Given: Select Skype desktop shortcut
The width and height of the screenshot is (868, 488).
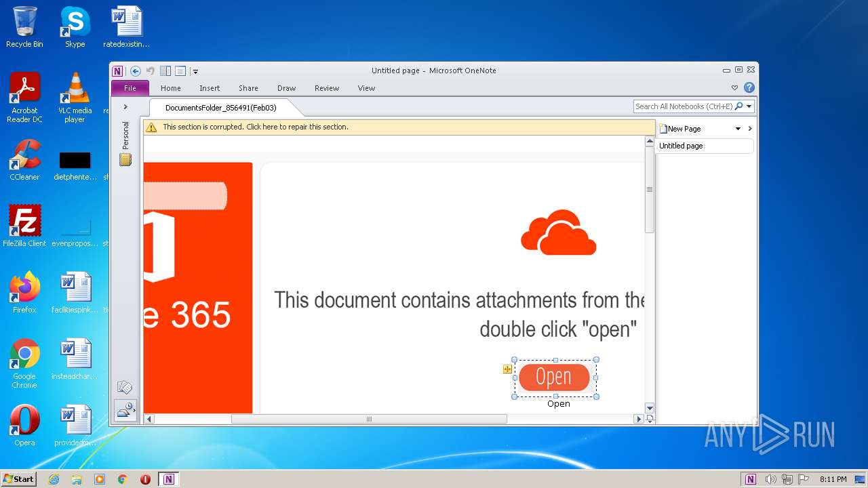Looking at the screenshot, I should tap(75, 27).
